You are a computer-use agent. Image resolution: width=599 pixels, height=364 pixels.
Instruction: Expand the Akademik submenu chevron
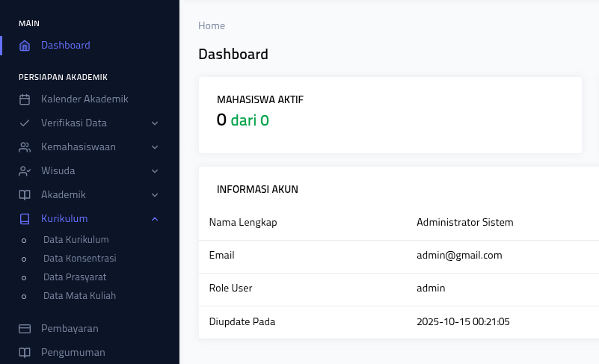click(x=155, y=195)
